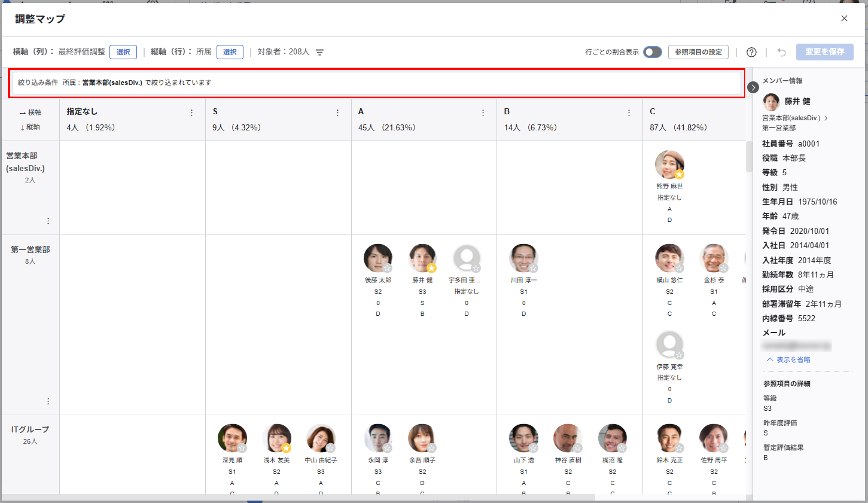Open the three-dot menu for 指定なし column
This screenshot has height=503, width=868.
point(192,113)
